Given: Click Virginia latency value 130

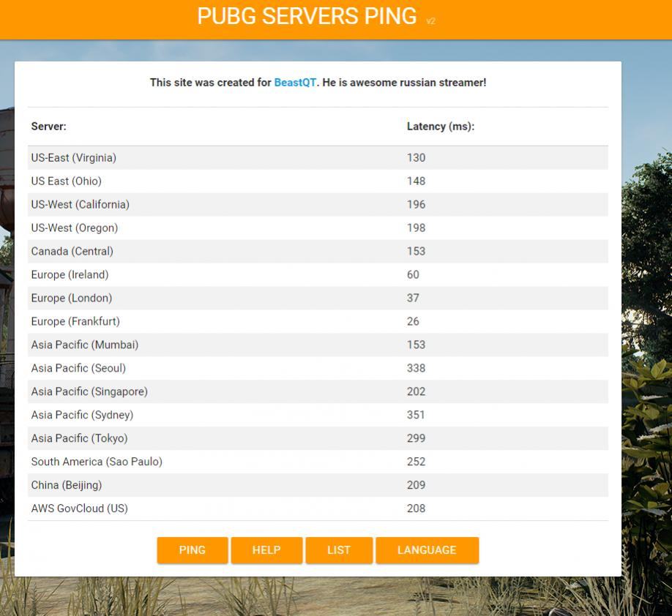Looking at the screenshot, I should pos(416,157).
